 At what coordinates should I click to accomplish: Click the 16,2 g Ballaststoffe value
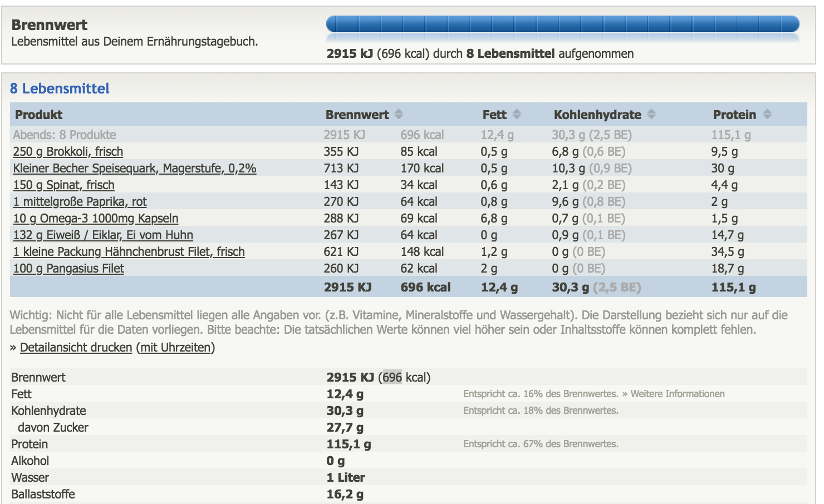(345, 494)
